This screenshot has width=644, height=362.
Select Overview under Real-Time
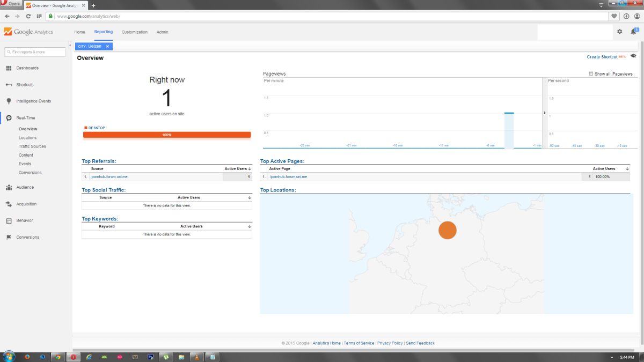[x=28, y=129]
